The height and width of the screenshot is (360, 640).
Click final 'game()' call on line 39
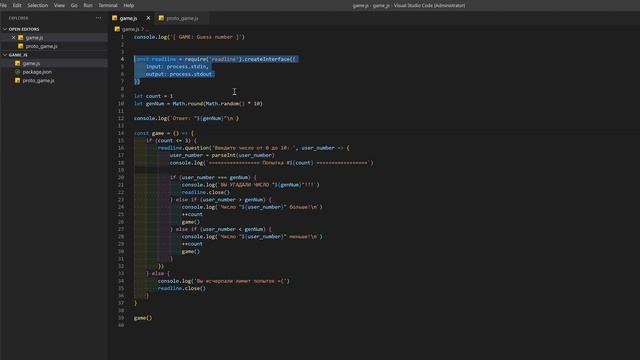tap(143, 318)
